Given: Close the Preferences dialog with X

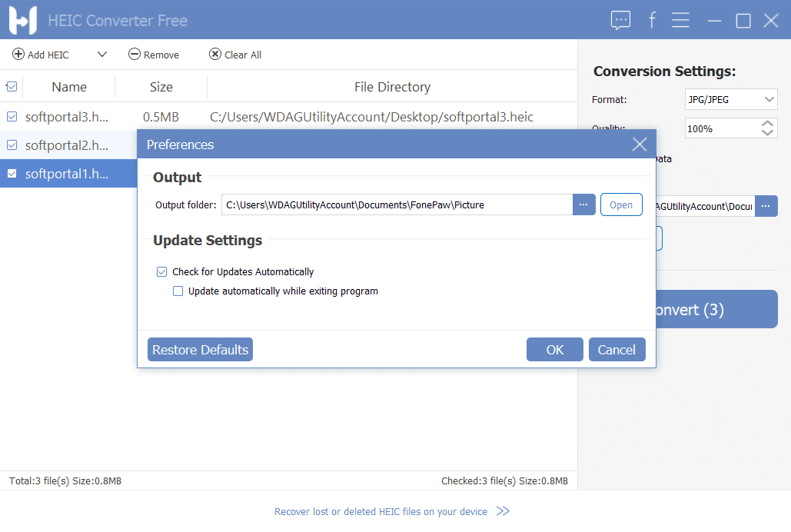Looking at the screenshot, I should tap(639, 145).
